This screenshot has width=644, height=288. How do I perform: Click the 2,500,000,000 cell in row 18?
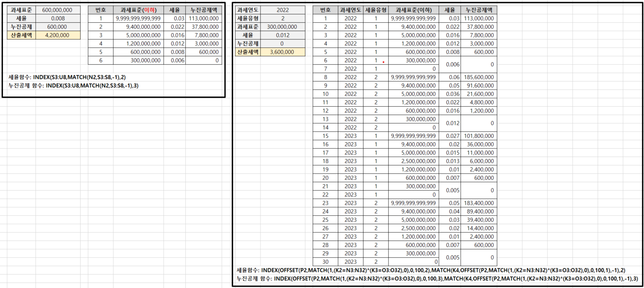pos(414,161)
